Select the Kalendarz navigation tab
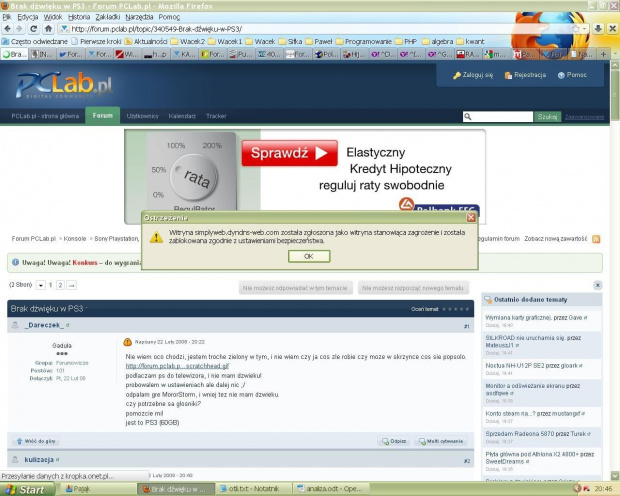 point(182,116)
